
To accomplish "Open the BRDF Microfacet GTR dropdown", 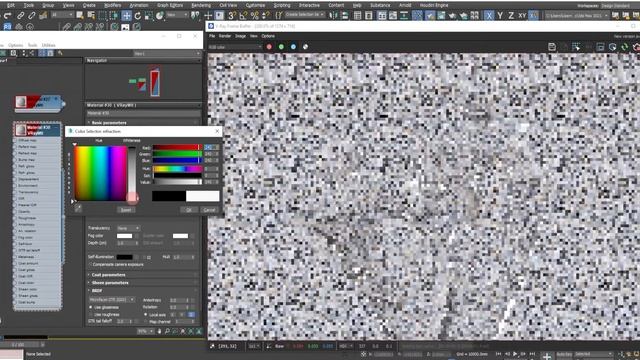I will tap(111, 300).
